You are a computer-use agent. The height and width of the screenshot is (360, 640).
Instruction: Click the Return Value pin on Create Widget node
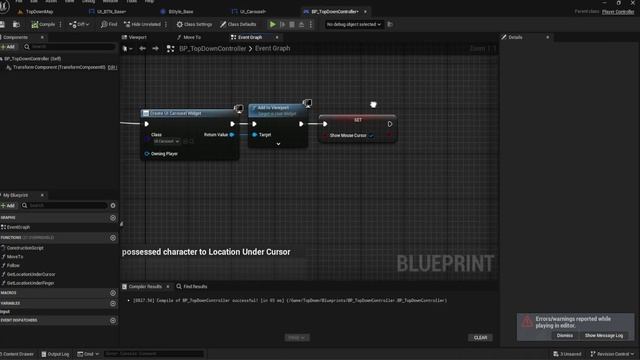click(232, 135)
